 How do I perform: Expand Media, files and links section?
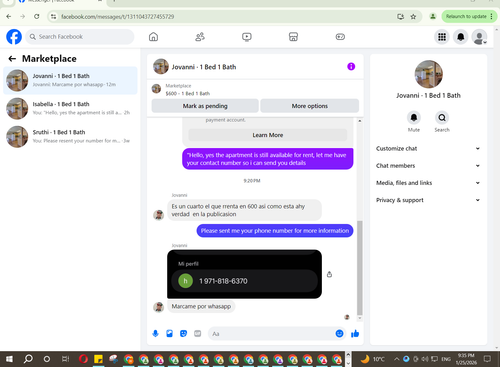pos(428,183)
